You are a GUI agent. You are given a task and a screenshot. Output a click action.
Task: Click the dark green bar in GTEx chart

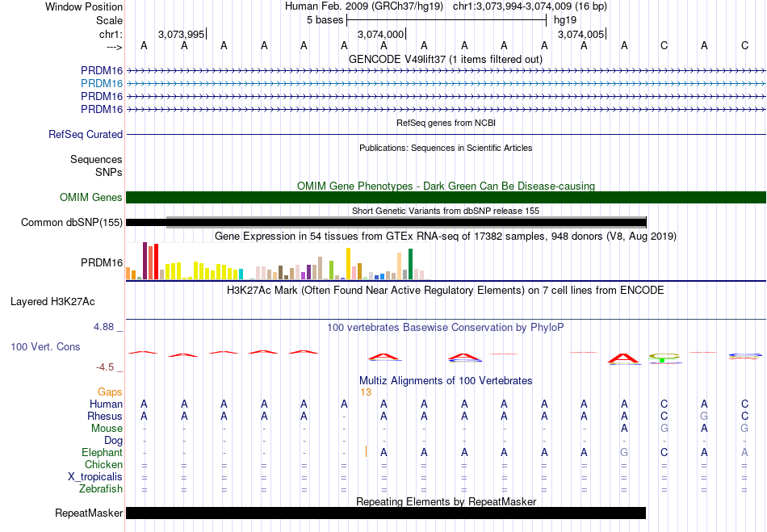coord(410,264)
